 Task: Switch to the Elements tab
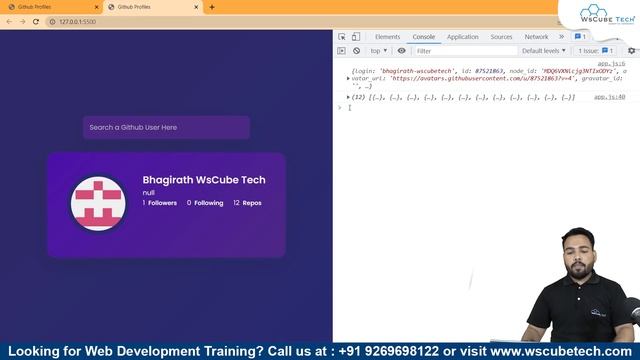click(387, 37)
